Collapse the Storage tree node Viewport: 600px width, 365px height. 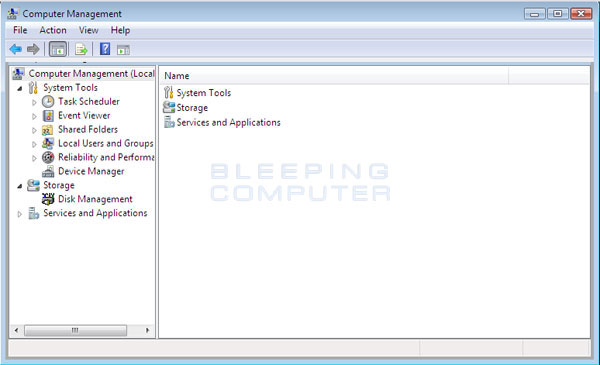point(20,186)
